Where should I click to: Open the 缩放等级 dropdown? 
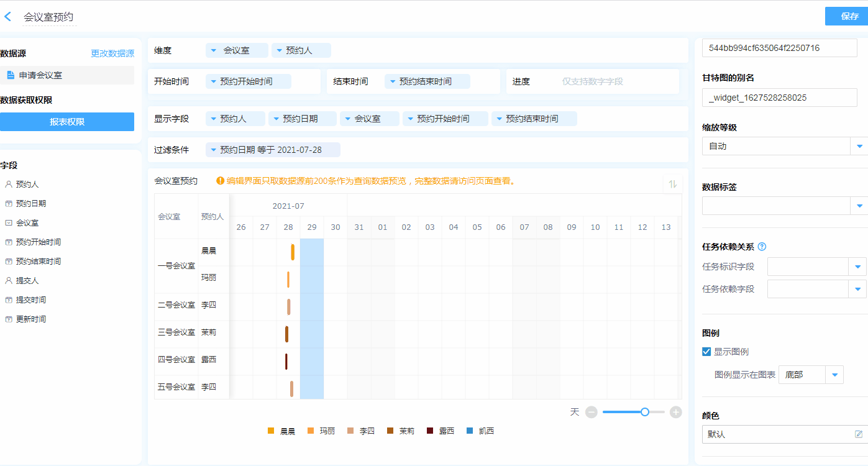click(x=859, y=146)
